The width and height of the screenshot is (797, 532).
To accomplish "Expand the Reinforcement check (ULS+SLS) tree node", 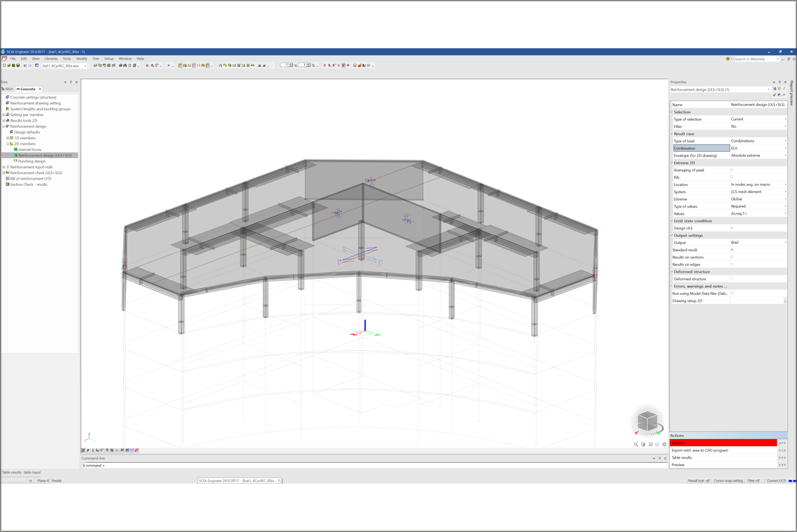I will click(x=3, y=173).
